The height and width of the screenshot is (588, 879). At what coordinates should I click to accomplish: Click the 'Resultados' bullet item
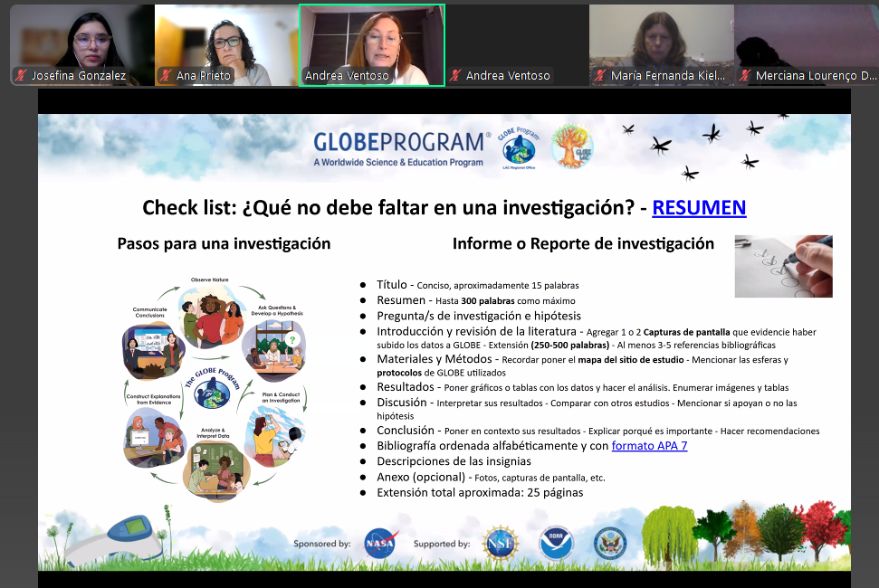[x=582, y=387]
